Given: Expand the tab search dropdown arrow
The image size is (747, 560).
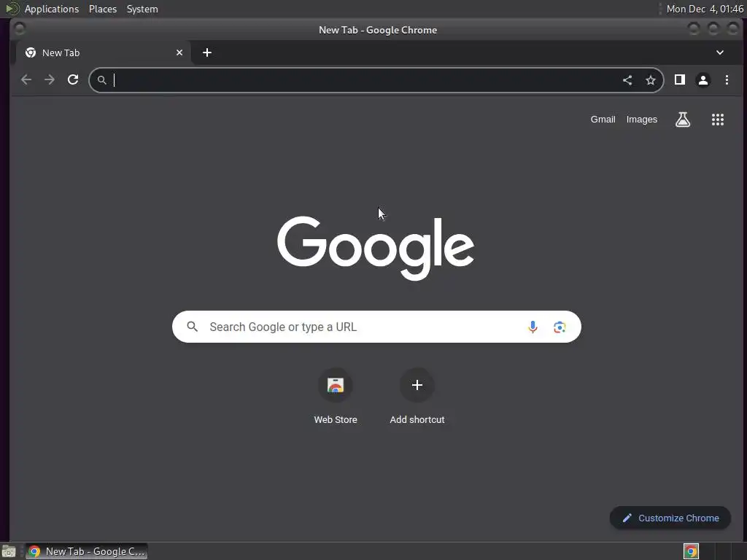Looking at the screenshot, I should click(720, 52).
